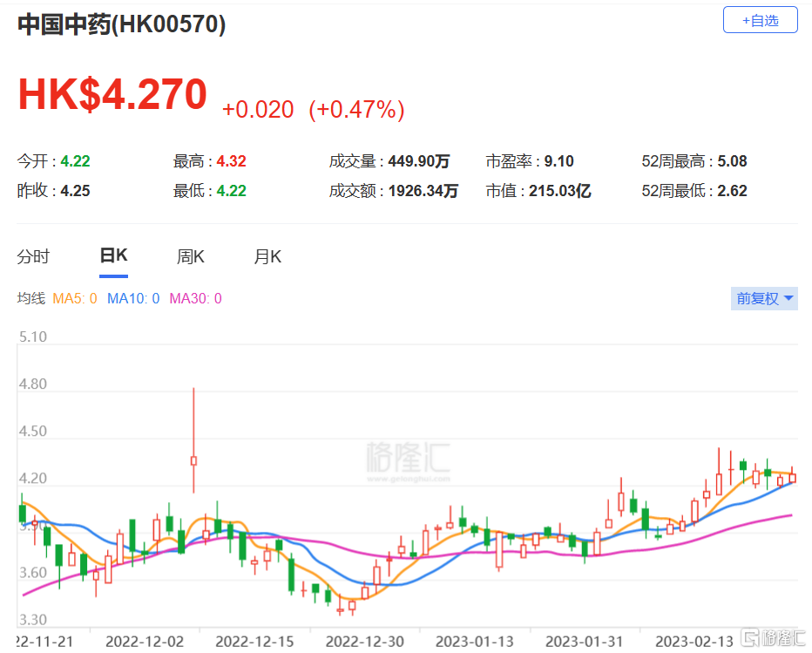812x653 pixels.
Task: Click the 今开 value 4.22
Action: click(75, 161)
